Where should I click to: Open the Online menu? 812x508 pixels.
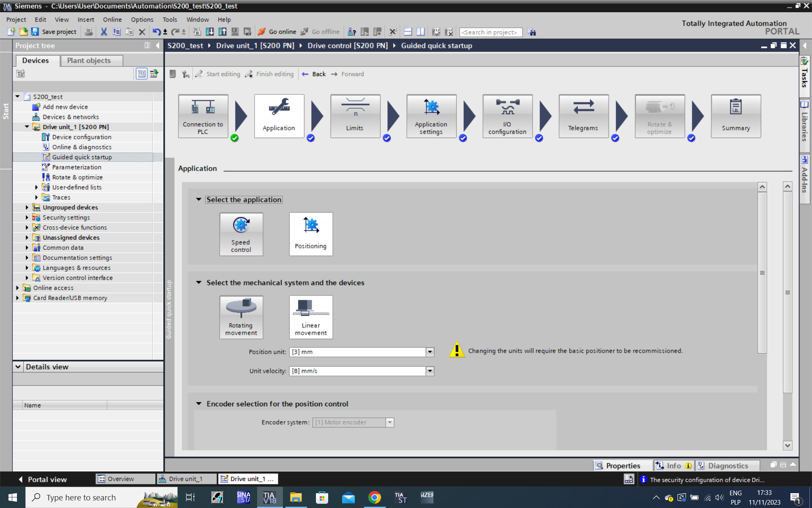112,19
